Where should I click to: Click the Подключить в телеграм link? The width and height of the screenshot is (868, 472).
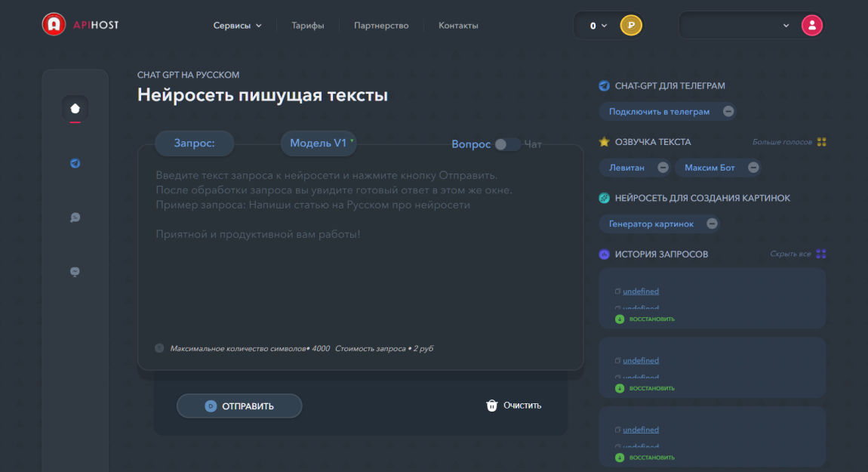pos(659,111)
